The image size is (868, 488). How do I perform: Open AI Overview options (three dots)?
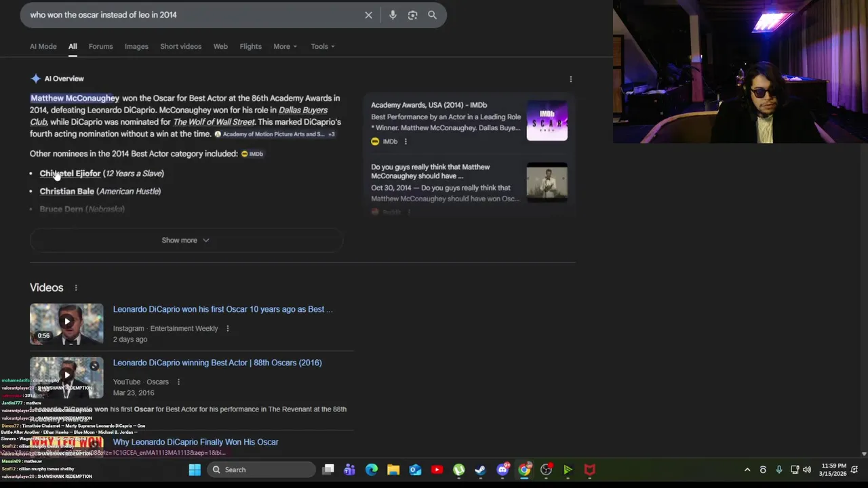pyautogui.click(x=570, y=79)
